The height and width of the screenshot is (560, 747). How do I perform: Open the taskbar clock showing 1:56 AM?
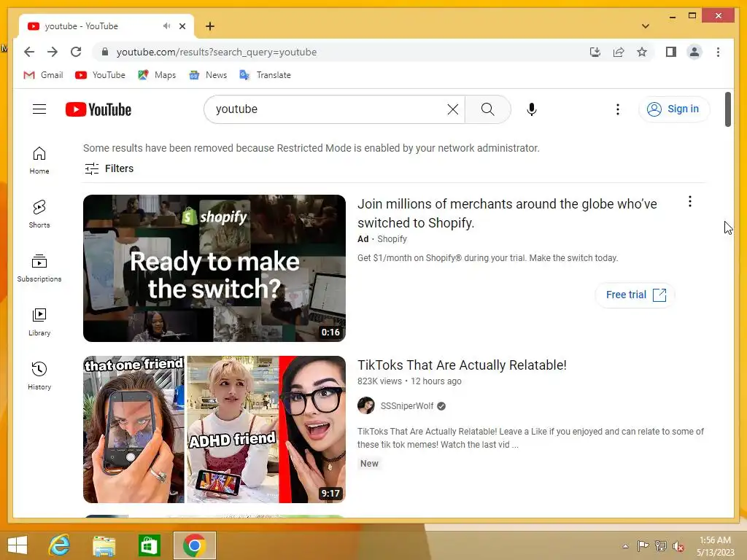coord(715,546)
